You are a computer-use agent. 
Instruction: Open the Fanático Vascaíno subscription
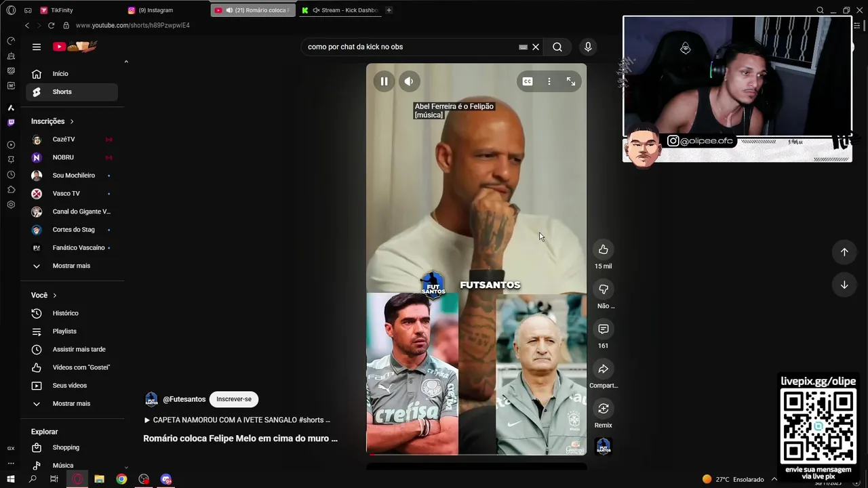[71, 248]
